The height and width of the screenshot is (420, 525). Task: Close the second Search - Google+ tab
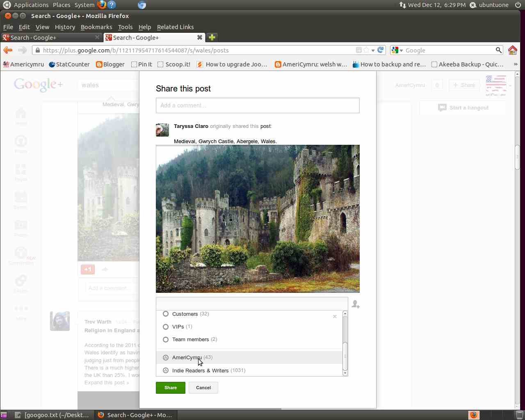point(199,37)
